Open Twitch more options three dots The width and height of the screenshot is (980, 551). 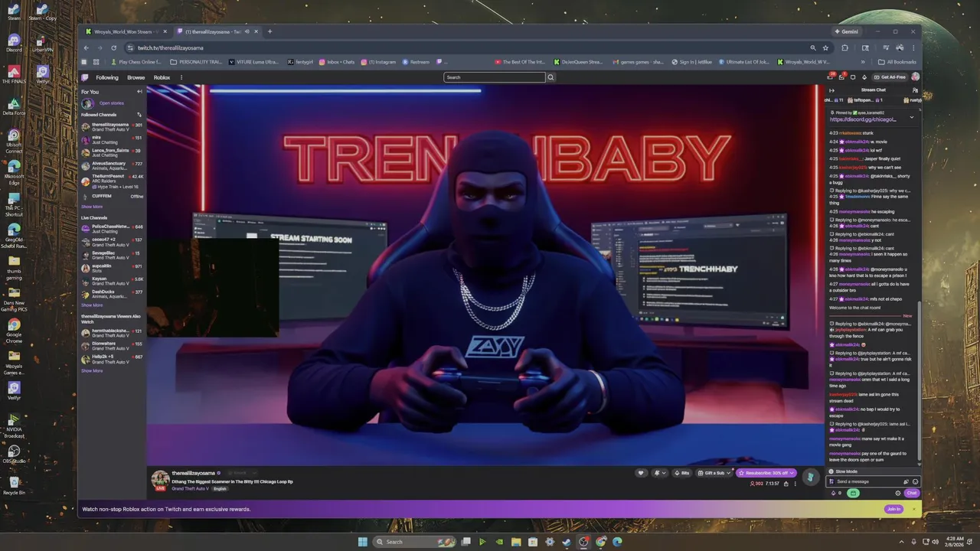(x=181, y=77)
